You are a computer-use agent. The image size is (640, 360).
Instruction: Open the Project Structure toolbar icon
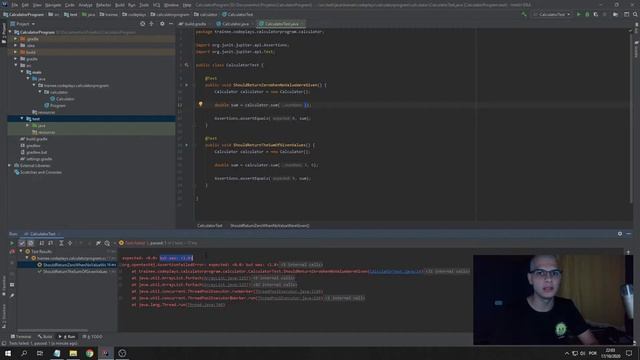point(627,14)
